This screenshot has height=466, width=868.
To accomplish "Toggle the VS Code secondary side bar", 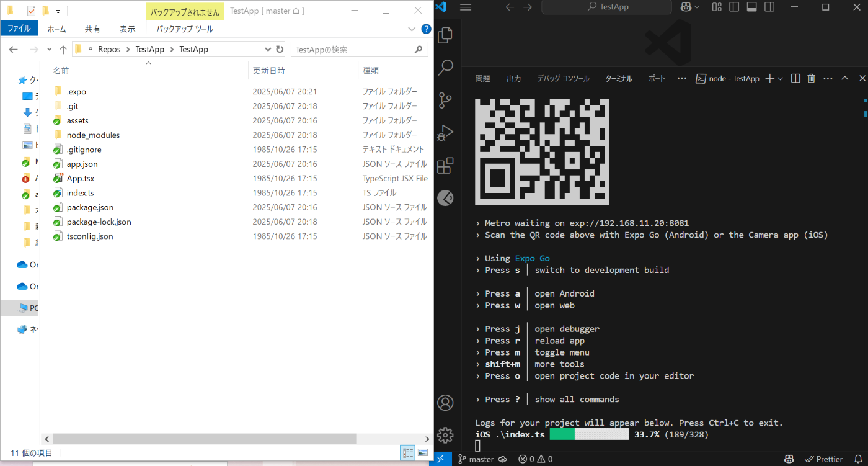I will 769,7.
